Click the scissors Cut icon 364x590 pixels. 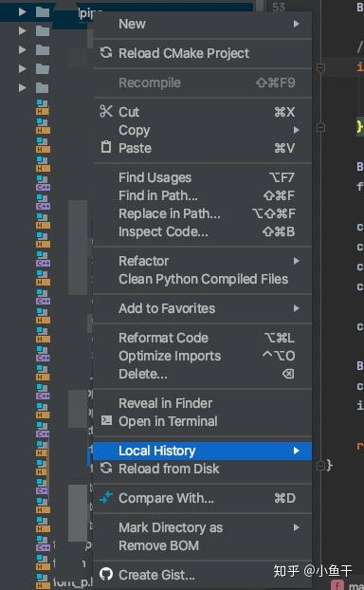(x=106, y=111)
